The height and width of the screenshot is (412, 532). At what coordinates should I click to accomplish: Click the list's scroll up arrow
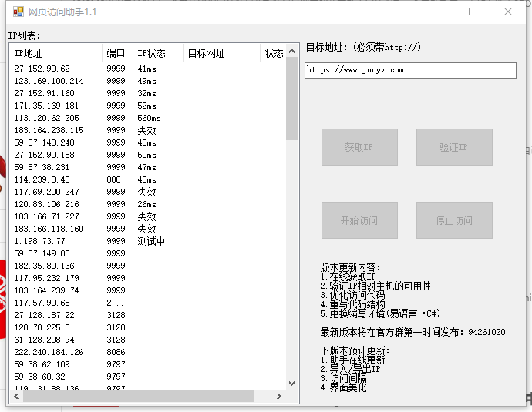point(291,51)
